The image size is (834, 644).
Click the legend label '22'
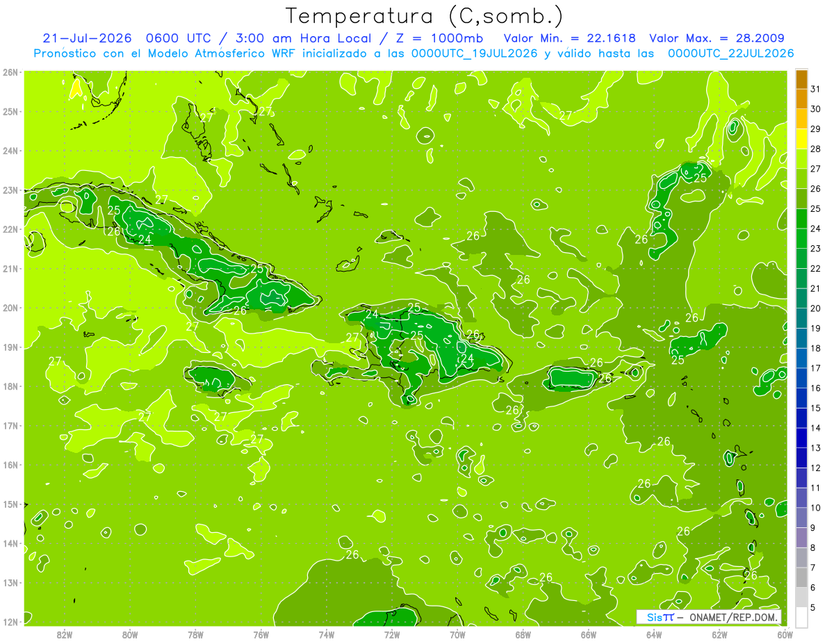coord(816,268)
